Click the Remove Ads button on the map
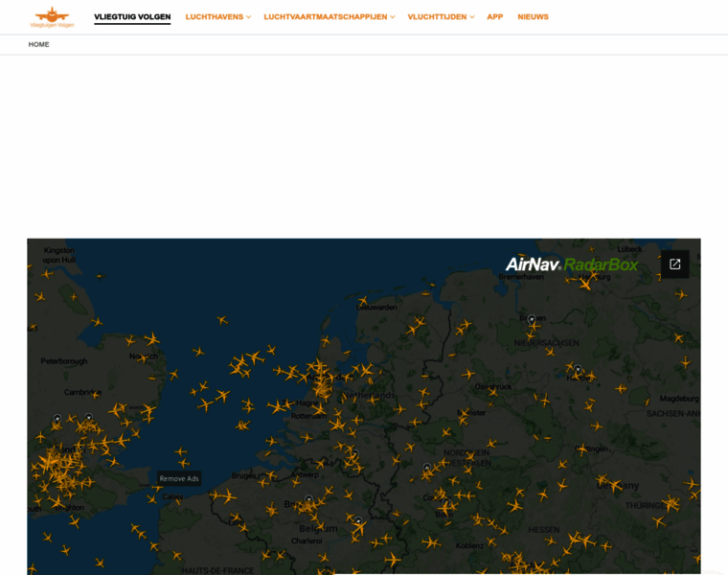 [x=179, y=478]
